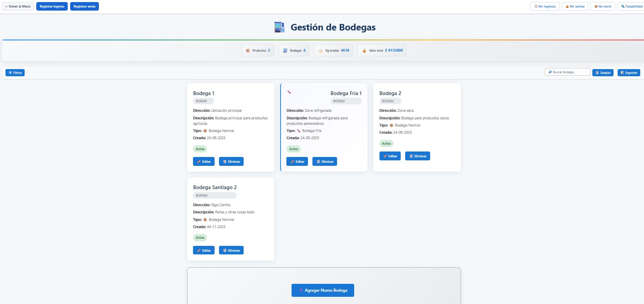Clear the search with Limpiar button
Viewport: 644px width, 304px height.
click(603, 72)
